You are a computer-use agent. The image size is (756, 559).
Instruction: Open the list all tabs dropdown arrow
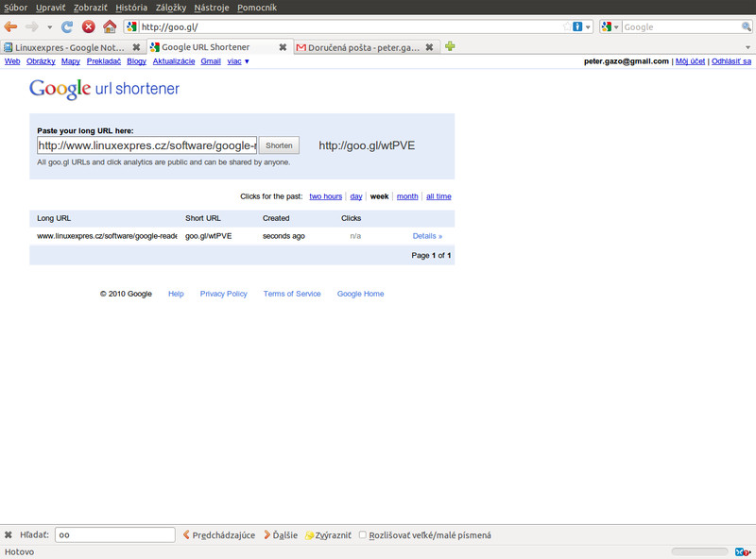click(x=747, y=47)
